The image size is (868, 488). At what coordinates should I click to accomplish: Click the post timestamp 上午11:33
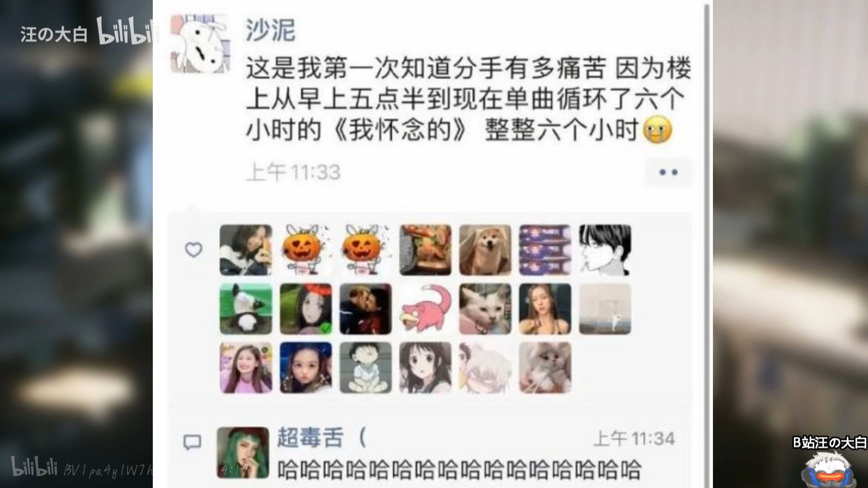[x=293, y=172]
